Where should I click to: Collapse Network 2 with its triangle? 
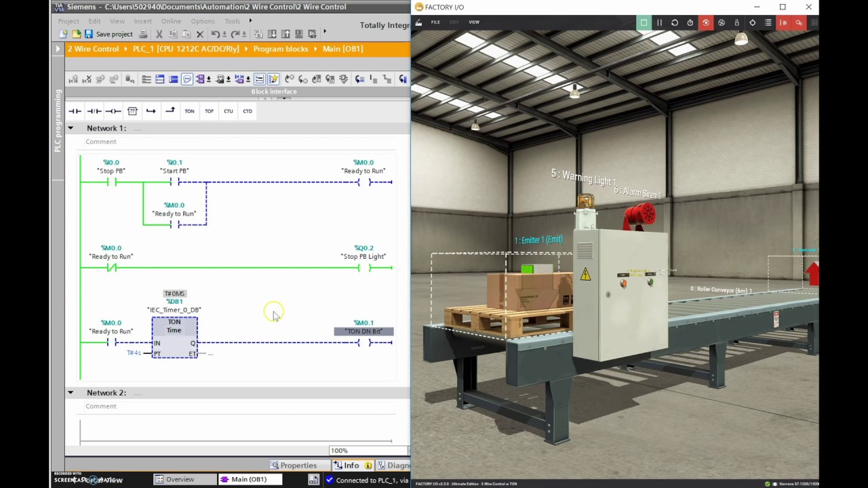[70, 392]
